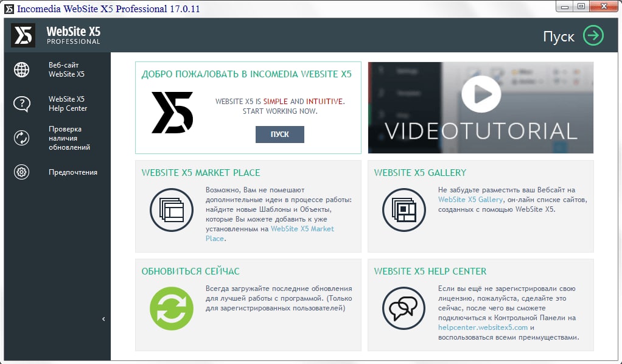Click the question bubble Help Center sidebar icon
622x364 pixels.
pyautogui.click(x=21, y=104)
